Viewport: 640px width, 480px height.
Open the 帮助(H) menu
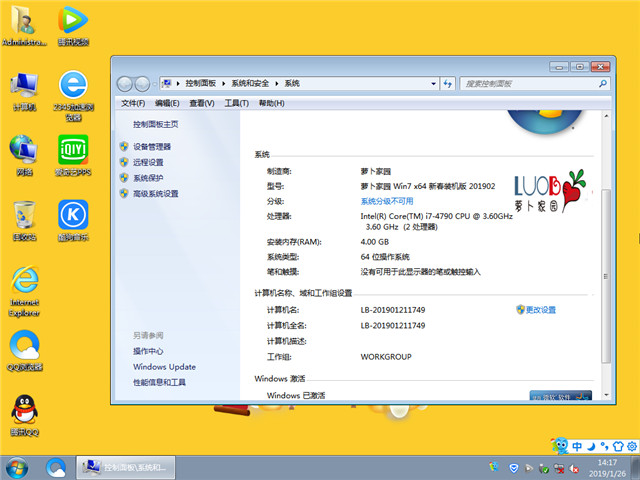click(272, 103)
